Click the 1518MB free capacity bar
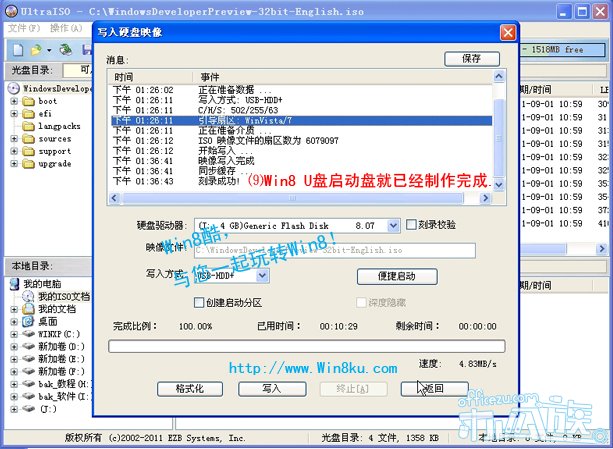 [x=562, y=50]
